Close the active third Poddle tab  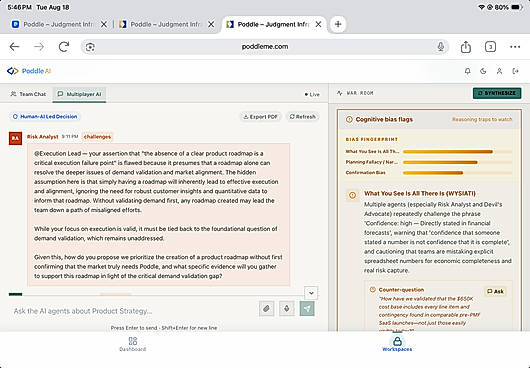tap(318, 24)
